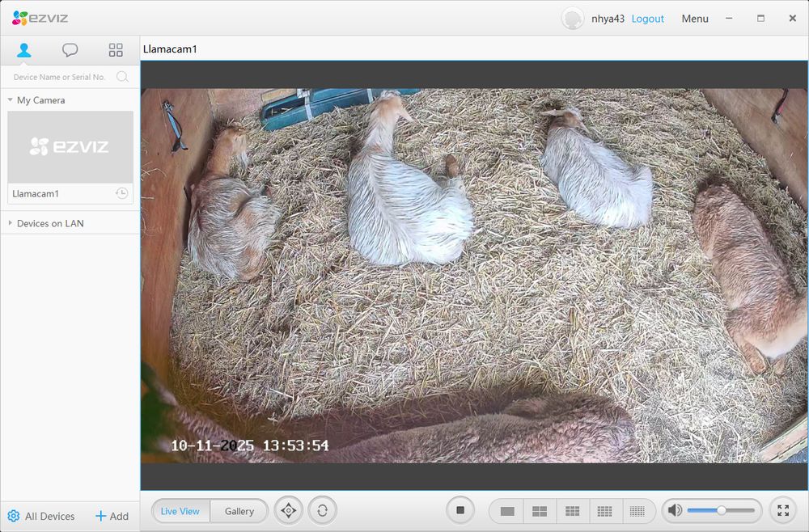The width and height of the screenshot is (809, 532).
Task: Switch to Gallery mode
Action: (x=239, y=511)
